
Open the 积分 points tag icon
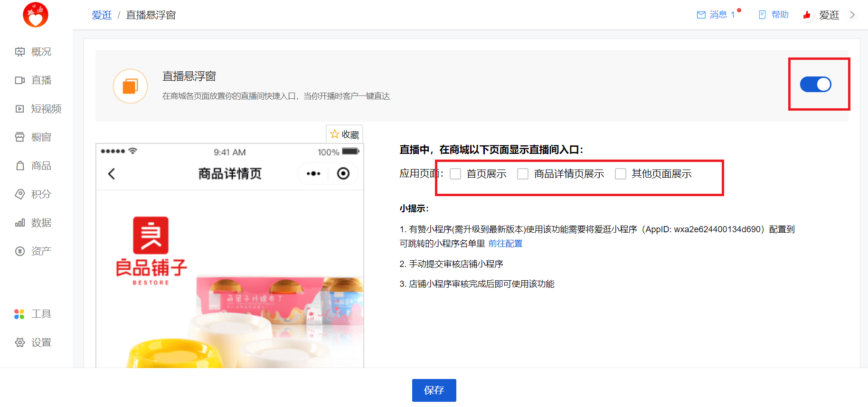point(20,194)
